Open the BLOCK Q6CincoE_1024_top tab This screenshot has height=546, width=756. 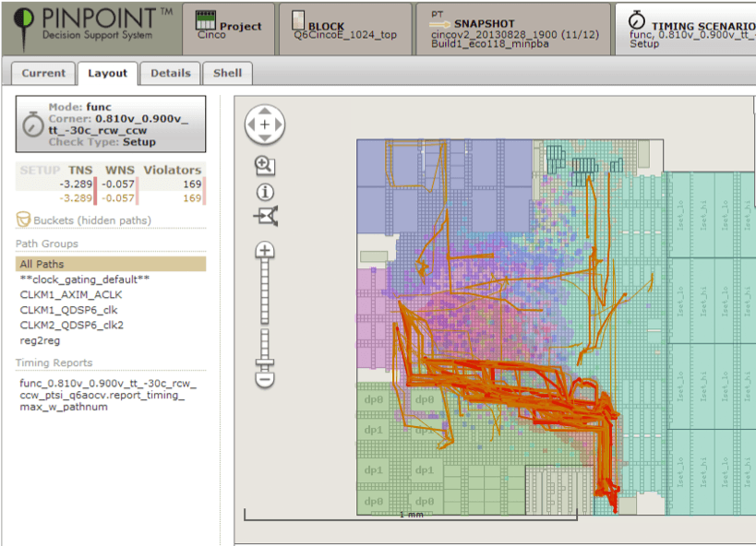click(x=345, y=29)
